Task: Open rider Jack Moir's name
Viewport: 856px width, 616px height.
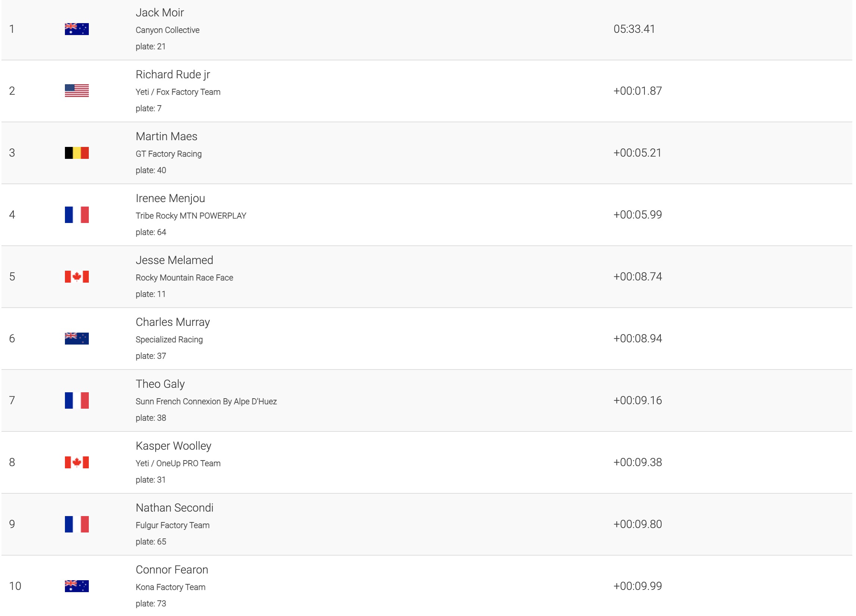Action: click(160, 12)
